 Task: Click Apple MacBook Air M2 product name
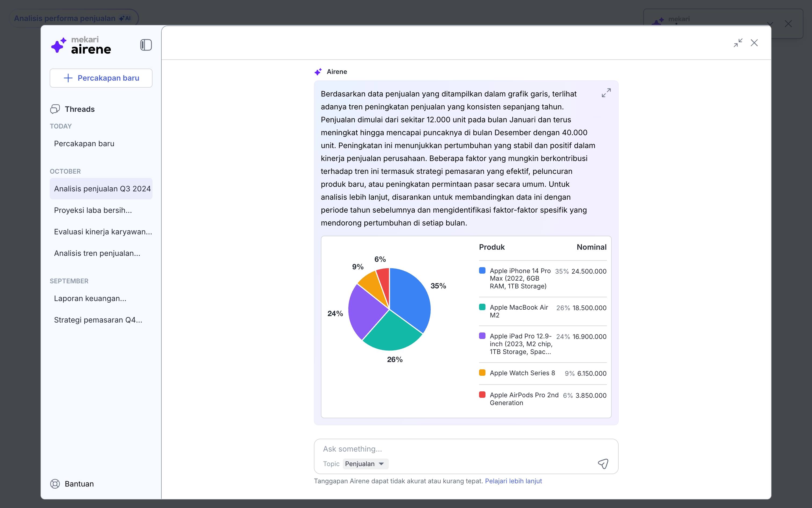pos(519,311)
